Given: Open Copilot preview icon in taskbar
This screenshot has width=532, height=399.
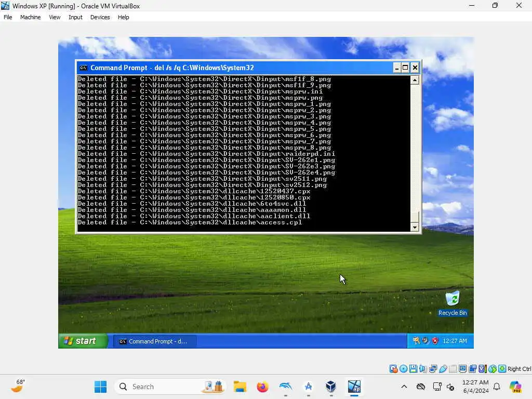Looking at the screenshot, I should 515,387.
